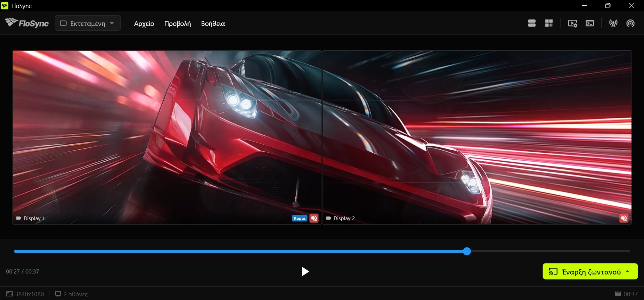Image resolution: width=644 pixels, height=300 pixels.
Task: Click the 2 οθόνες status entry
Action: click(x=71, y=294)
